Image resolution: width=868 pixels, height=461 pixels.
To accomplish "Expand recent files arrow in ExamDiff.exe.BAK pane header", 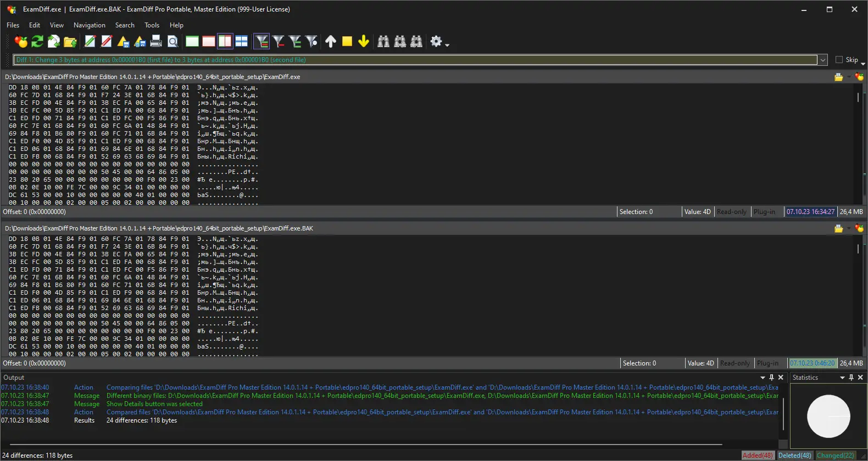I will [849, 228].
